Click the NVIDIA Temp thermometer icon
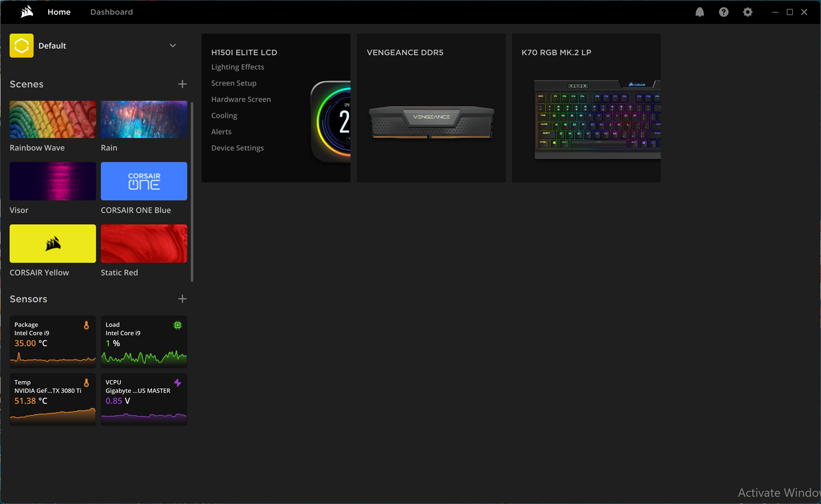 pyautogui.click(x=86, y=383)
